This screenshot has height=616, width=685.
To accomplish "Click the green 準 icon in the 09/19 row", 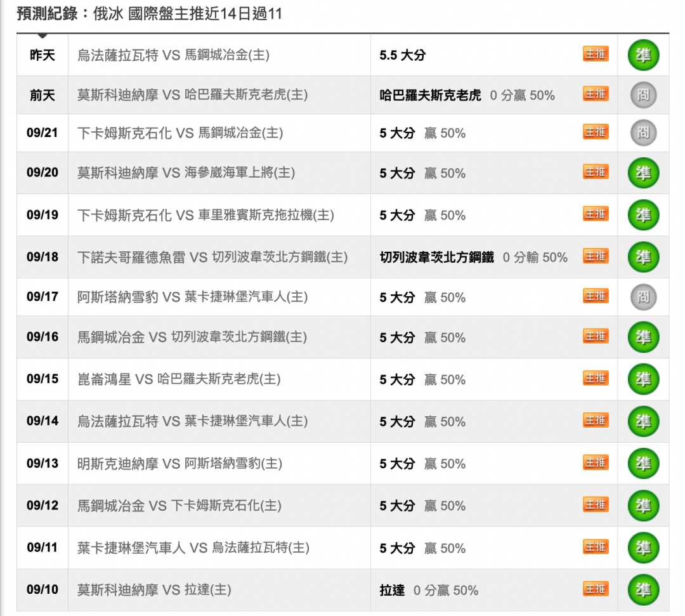I will point(643,215).
